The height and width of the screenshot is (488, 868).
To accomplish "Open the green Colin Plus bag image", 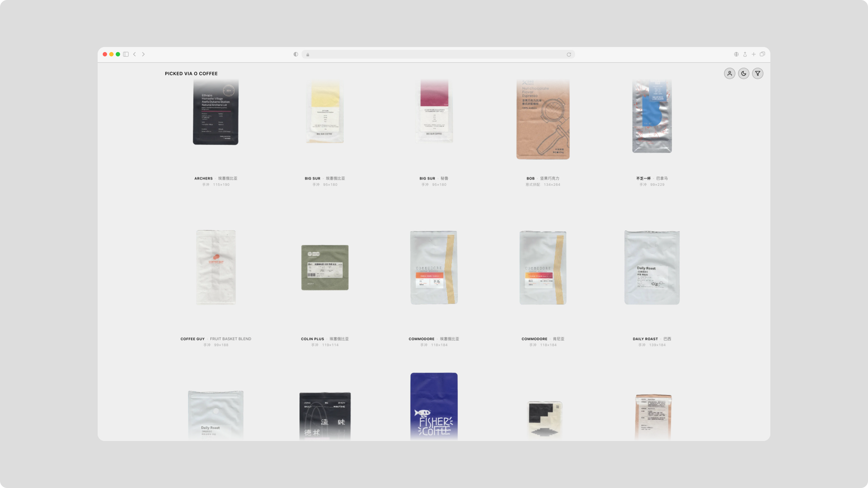I will [325, 267].
